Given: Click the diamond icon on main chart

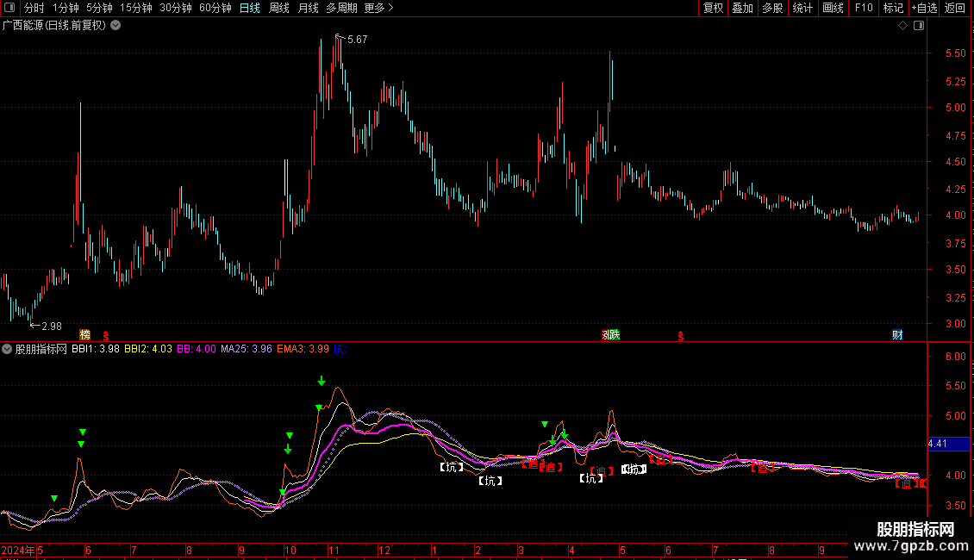Looking at the screenshot, I should point(902,26).
